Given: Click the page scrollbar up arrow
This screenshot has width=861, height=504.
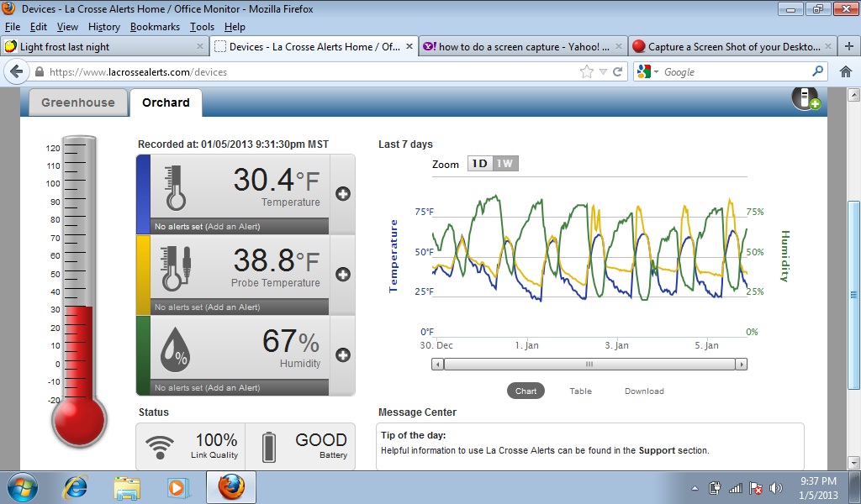Looking at the screenshot, I should coord(854,95).
